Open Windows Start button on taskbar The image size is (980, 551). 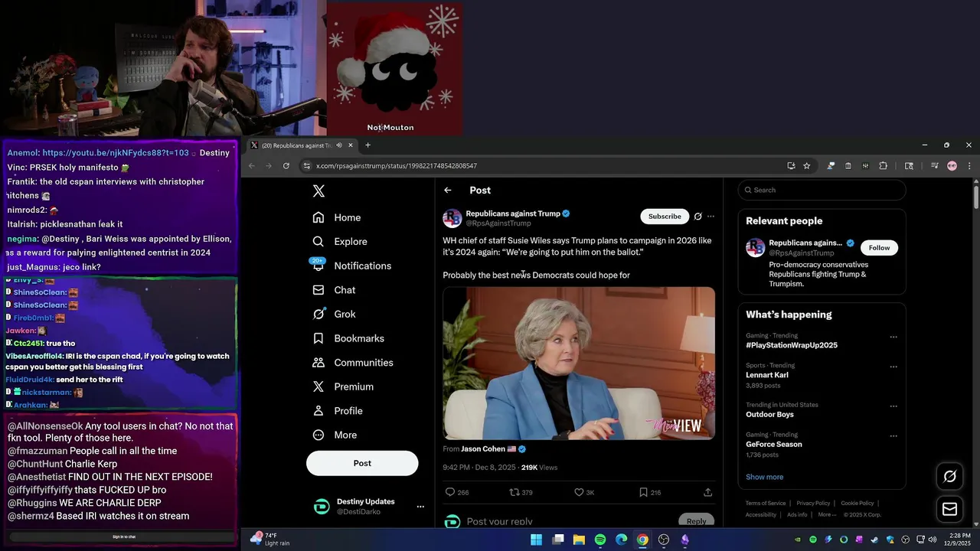tap(537, 540)
